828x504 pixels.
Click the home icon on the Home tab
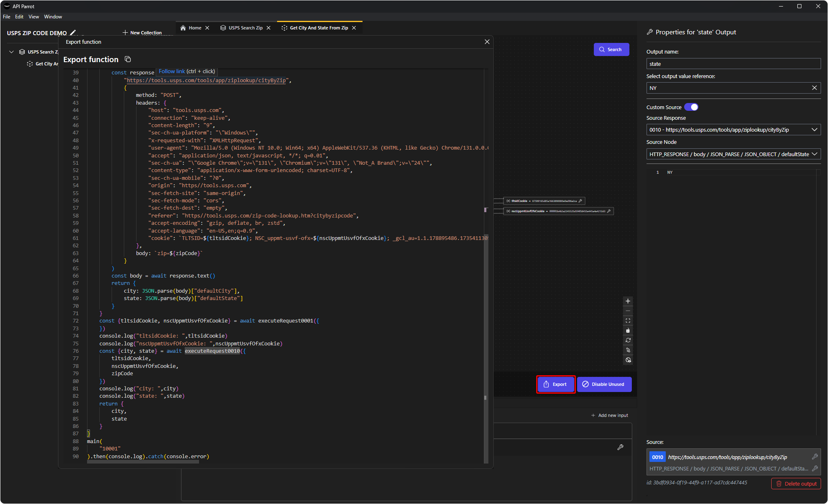click(183, 28)
